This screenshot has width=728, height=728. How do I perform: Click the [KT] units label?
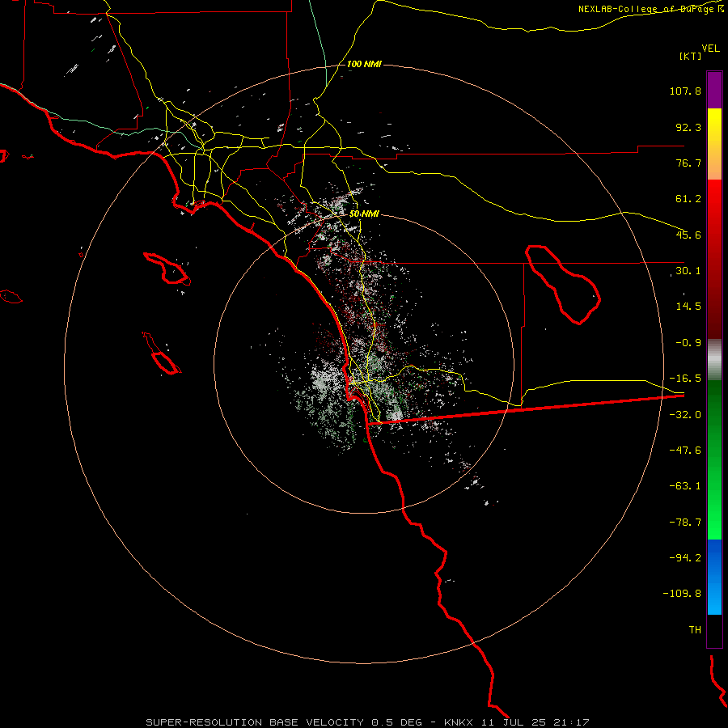point(691,56)
